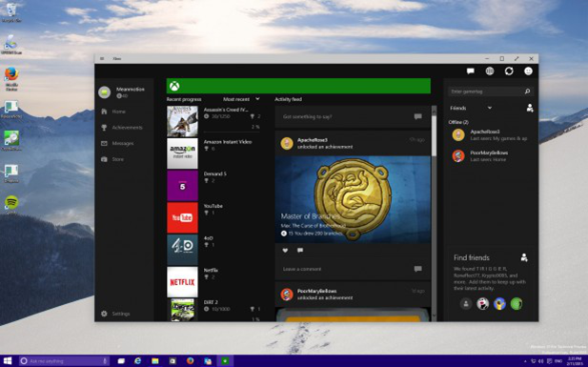Screen dimensions: 588x367
Task: Open File Explorer from taskbar
Action: click(155, 361)
